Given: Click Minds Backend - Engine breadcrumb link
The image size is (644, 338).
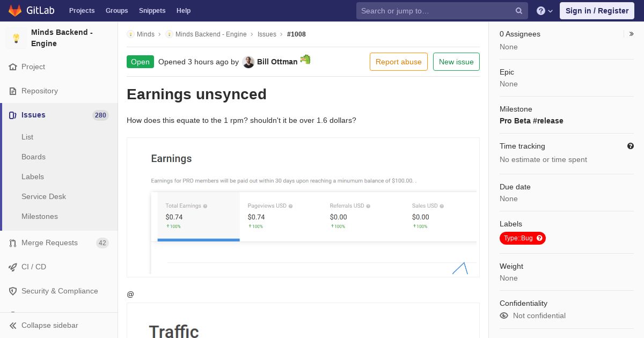Looking at the screenshot, I should click(211, 34).
